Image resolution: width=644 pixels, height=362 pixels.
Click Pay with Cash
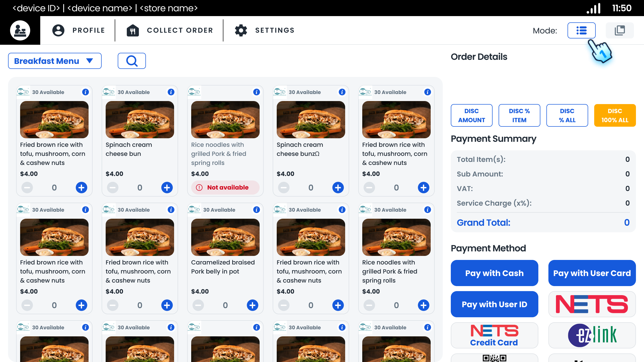click(x=494, y=273)
